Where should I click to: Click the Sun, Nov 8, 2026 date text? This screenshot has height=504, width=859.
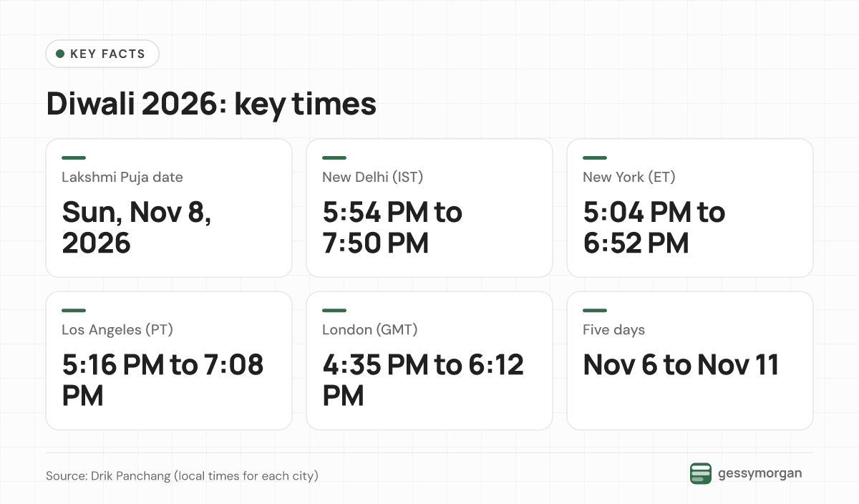click(x=137, y=228)
